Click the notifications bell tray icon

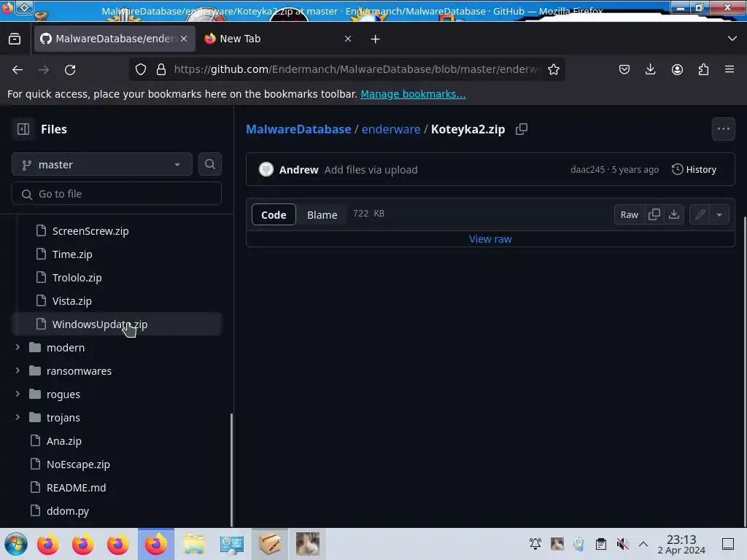(x=535, y=544)
